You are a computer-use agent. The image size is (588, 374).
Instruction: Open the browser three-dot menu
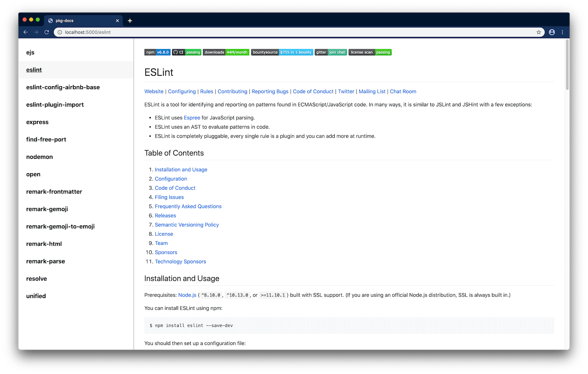pos(563,32)
